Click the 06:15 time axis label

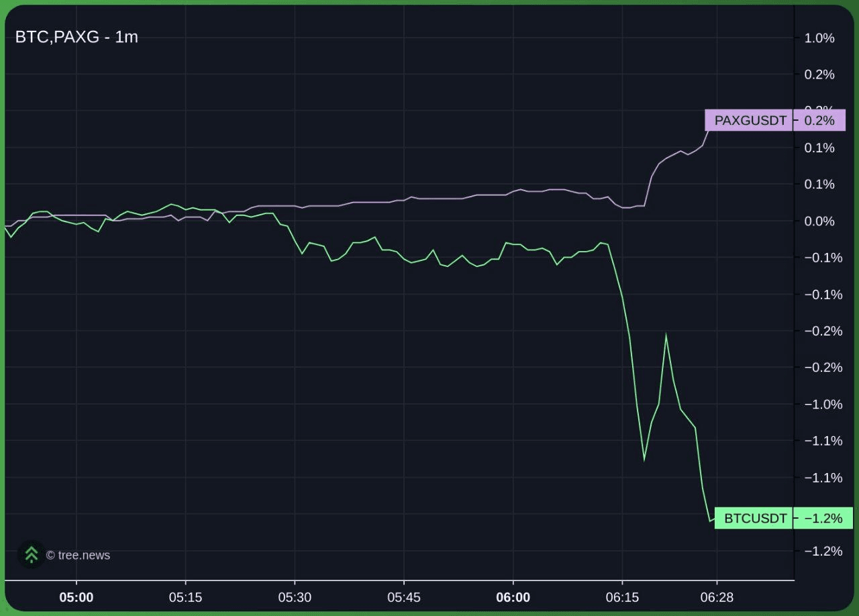coord(622,597)
